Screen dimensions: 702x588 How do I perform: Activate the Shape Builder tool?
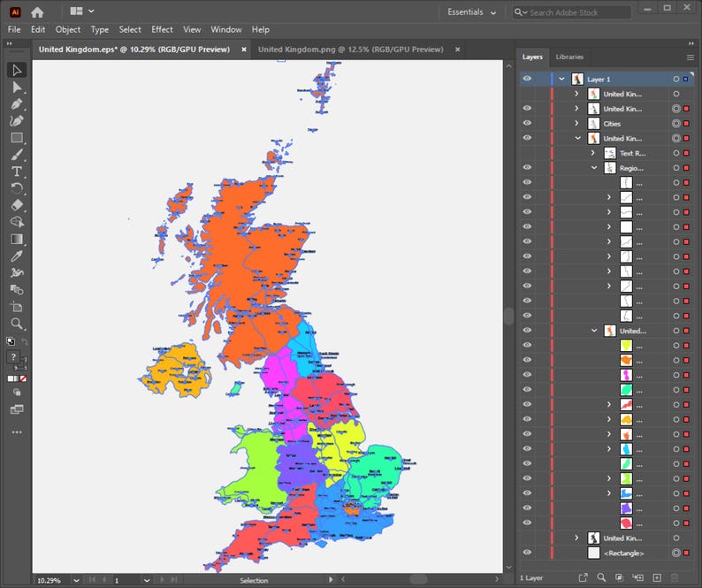click(17, 222)
